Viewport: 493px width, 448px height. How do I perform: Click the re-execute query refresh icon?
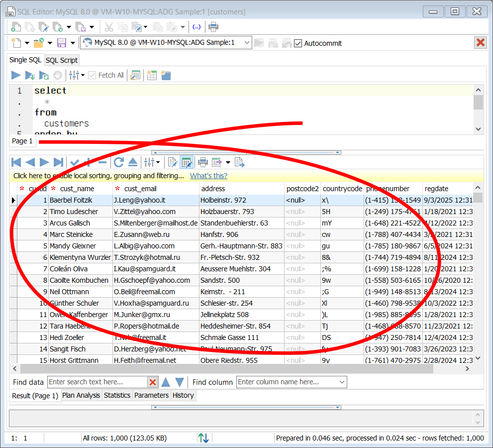click(118, 162)
